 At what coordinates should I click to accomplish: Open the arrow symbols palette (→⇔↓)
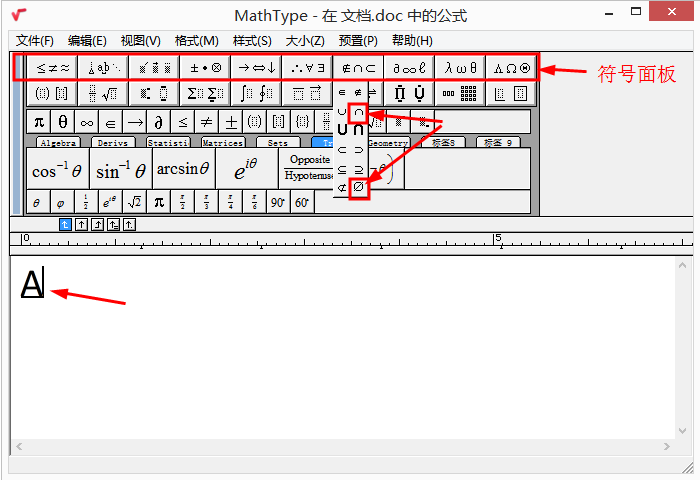pyautogui.click(x=256, y=68)
